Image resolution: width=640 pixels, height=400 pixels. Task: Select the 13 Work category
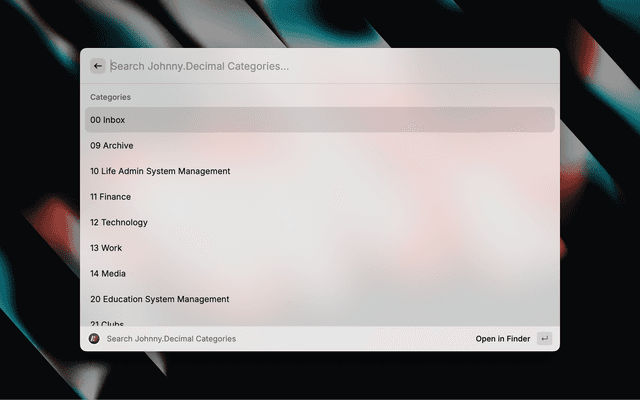[x=320, y=248]
